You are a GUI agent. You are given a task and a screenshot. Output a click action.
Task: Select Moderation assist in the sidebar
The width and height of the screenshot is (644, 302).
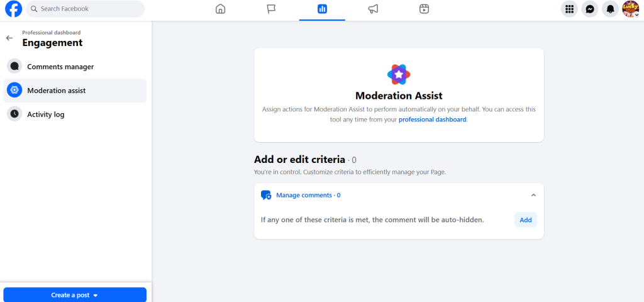tap(57, 91)
